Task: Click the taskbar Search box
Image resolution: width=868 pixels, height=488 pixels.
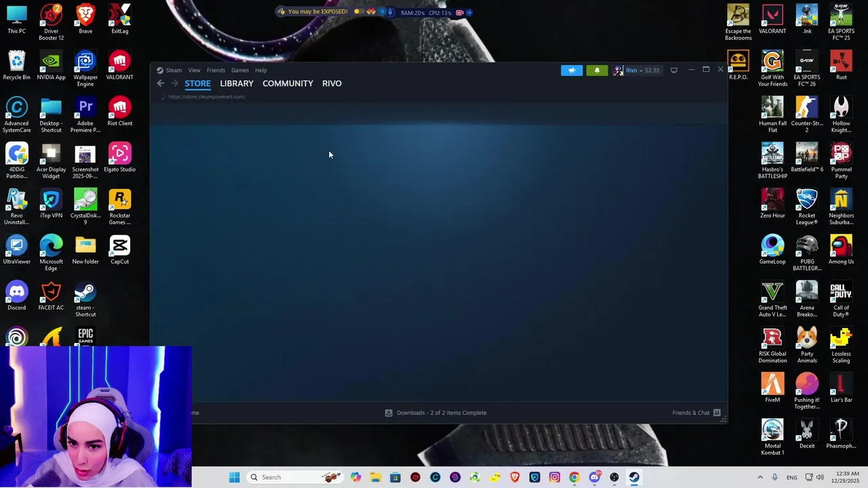Action: 295,477
